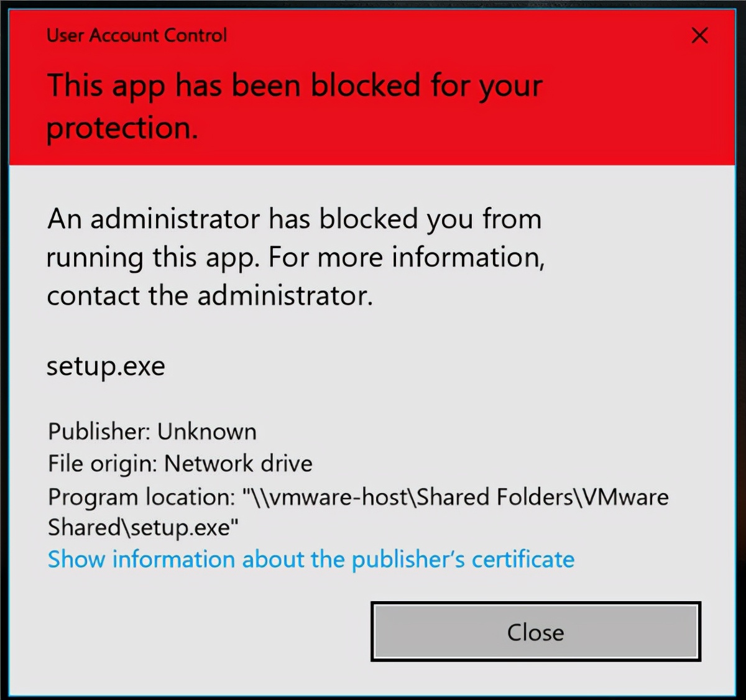Click the User Account Control label

pyautogui.click(x=136, y=35)
